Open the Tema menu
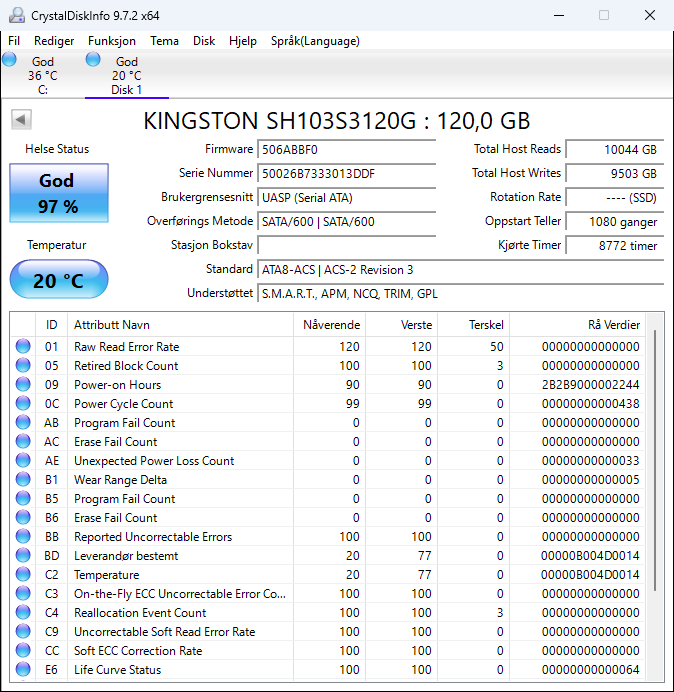Viewport: 674px width, 692px height. pyautogui.click(x=164, y=41)
